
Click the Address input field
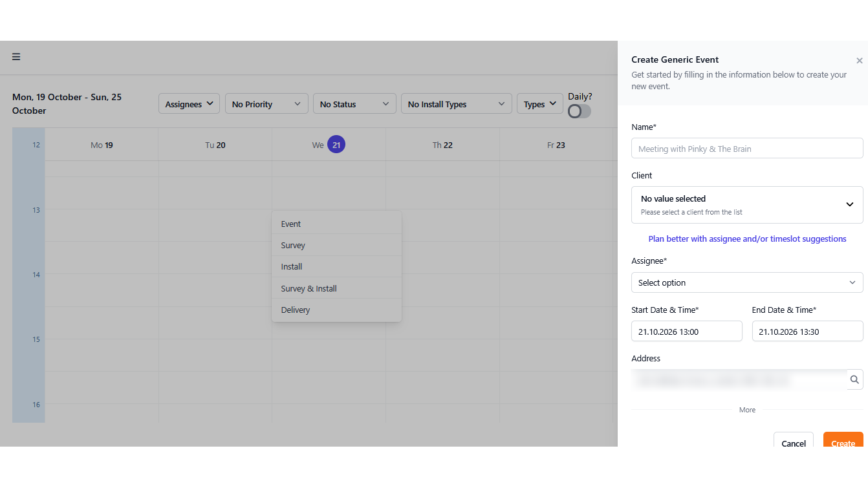click(x=739, y=379)
